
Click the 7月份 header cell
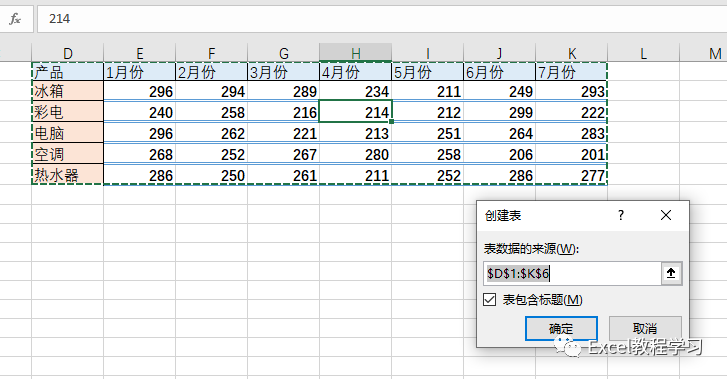572,71
